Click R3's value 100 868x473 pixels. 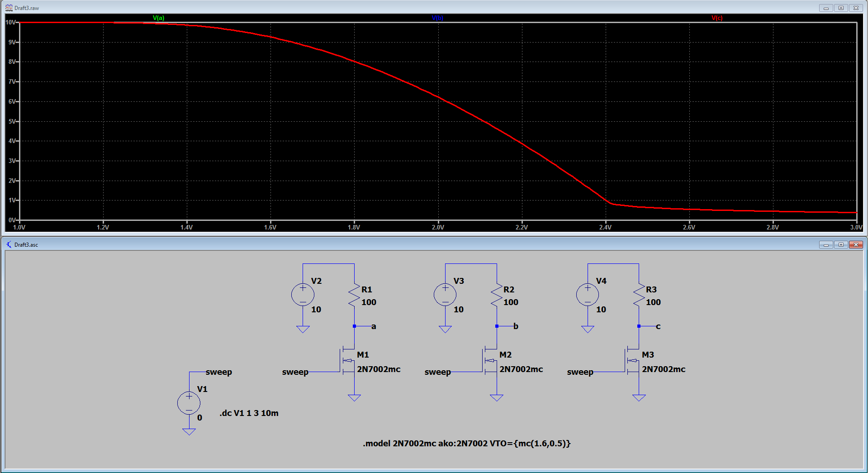[x=653, y=302]
